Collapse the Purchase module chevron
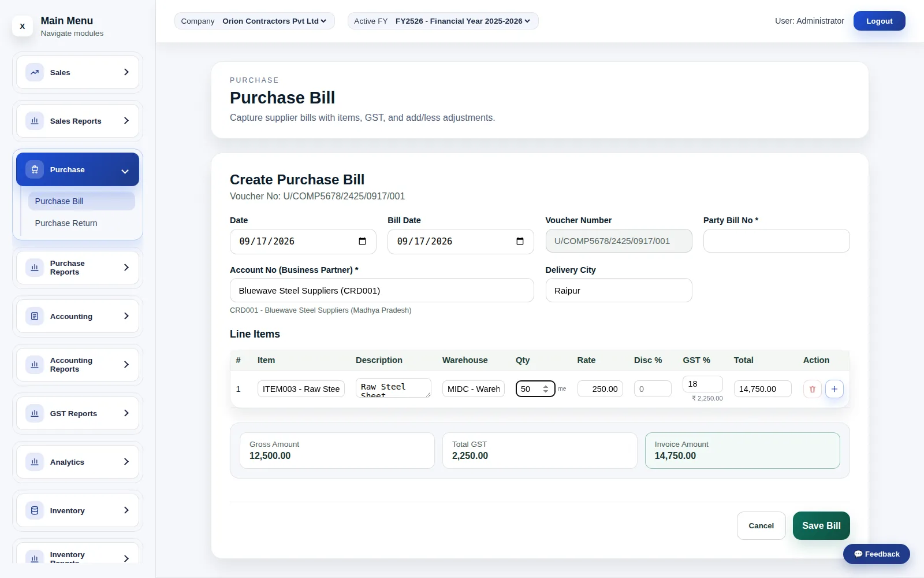 pyautogui.click(x=125, y=171)
